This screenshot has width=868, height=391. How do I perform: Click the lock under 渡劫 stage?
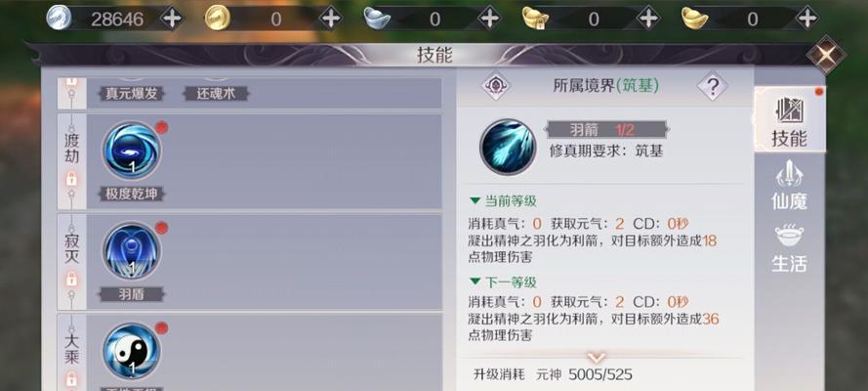coord(71,179)
